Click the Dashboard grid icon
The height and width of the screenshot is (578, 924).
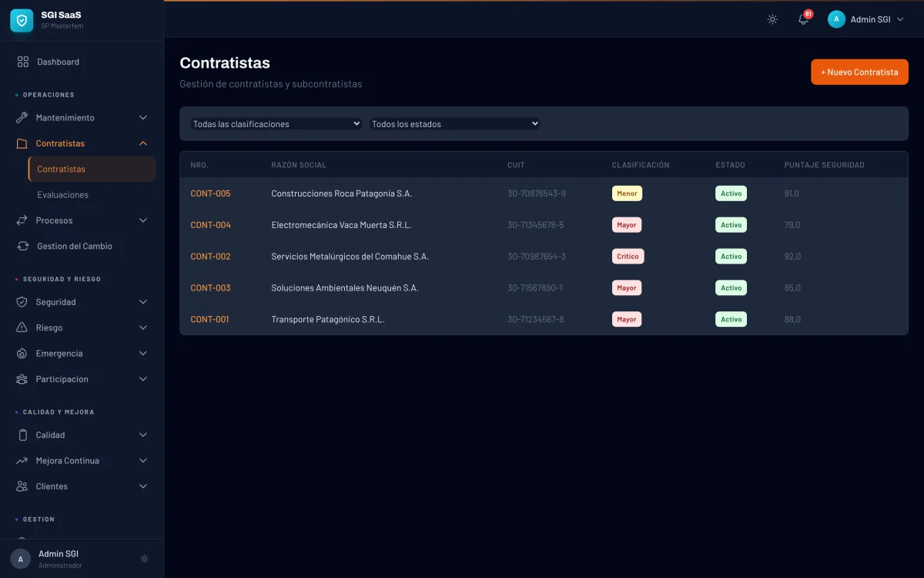23,62
